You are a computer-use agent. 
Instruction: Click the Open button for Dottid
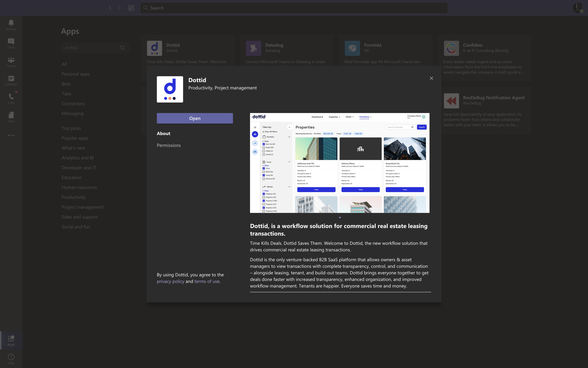click(195, 118)
